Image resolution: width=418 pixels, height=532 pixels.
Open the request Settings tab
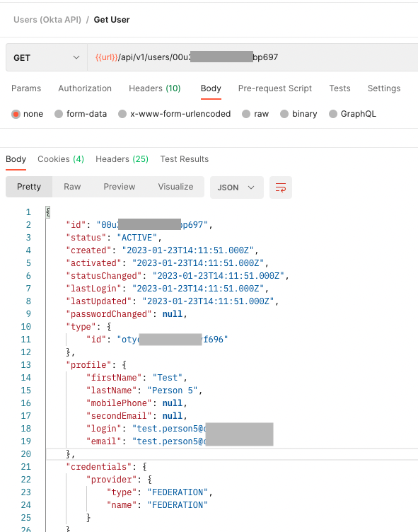(384, 88)
